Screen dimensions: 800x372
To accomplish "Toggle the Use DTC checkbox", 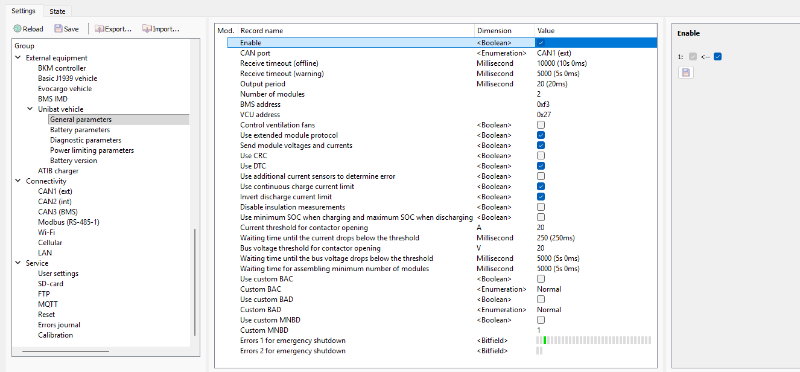I will [541, 166].
